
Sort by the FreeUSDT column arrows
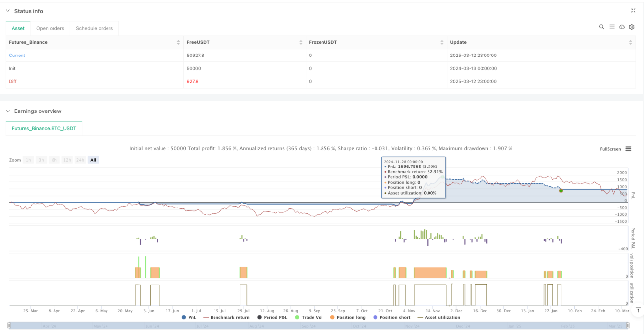point(301,42)
